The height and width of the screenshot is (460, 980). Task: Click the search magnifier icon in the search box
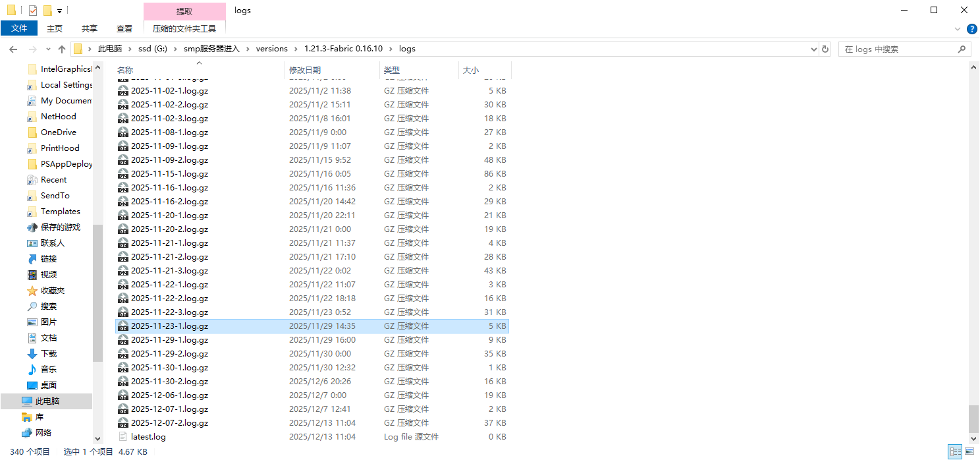click(x=962, y=49)
